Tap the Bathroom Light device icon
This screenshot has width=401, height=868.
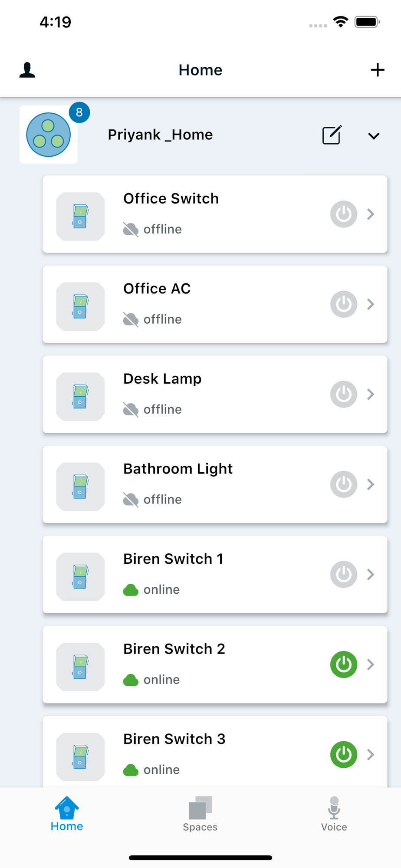point(80,487)
